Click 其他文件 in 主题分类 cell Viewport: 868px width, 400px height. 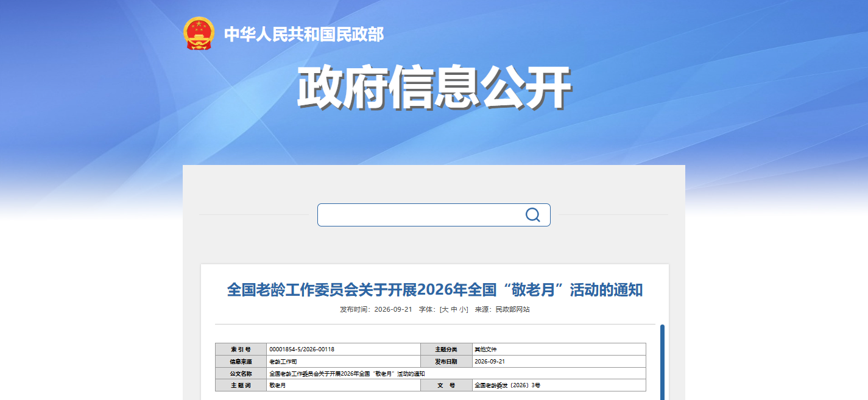click(x=486, y=349)
